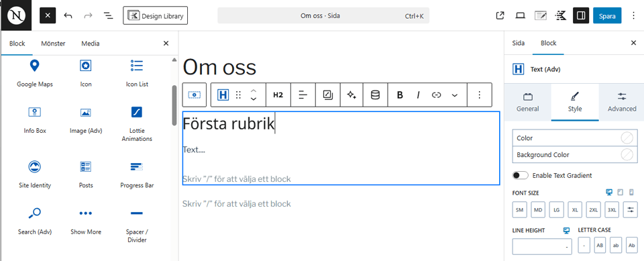Open the Design Library
The image size is (644, 261).
click(155, 16)
